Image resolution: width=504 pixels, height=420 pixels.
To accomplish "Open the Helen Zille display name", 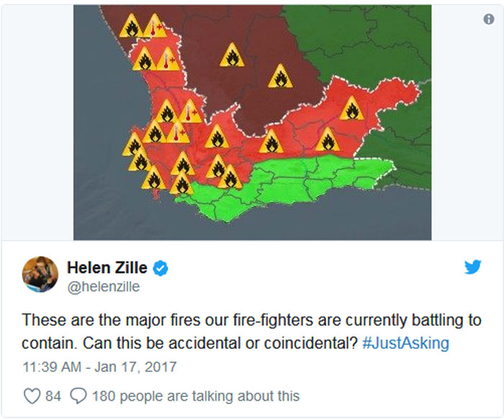I will (x=107, y=268).
